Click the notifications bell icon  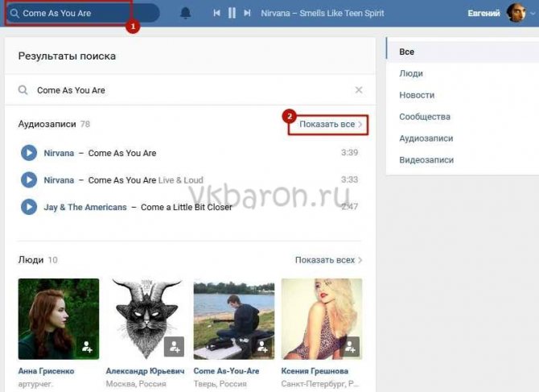[186, 13]
